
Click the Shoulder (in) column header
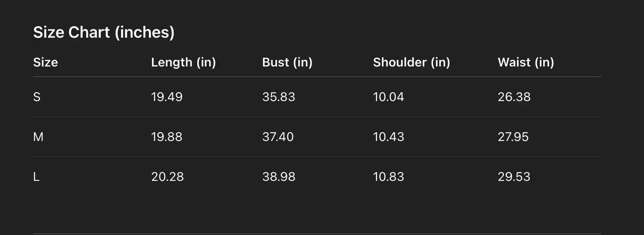click(x=411, y=62)
